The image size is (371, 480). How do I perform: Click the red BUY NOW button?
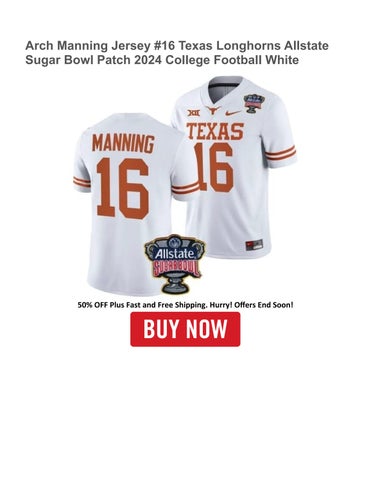185,329
